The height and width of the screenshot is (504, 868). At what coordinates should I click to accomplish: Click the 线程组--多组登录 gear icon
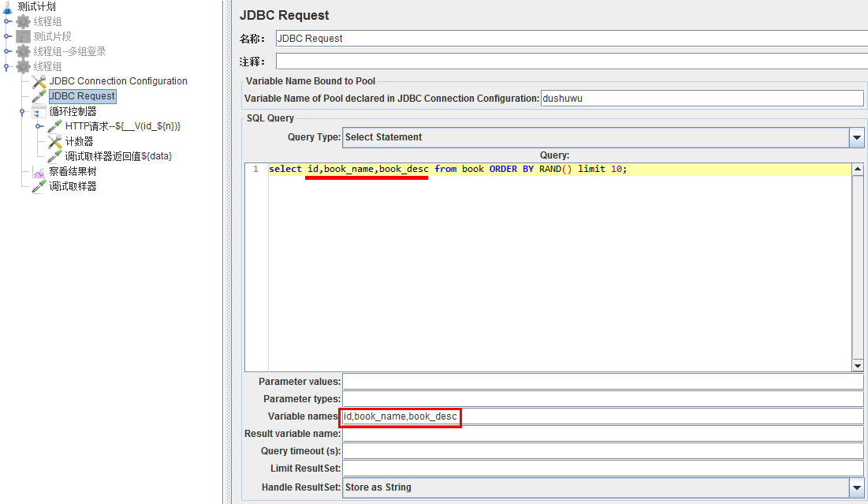click(x=23, y=51)
